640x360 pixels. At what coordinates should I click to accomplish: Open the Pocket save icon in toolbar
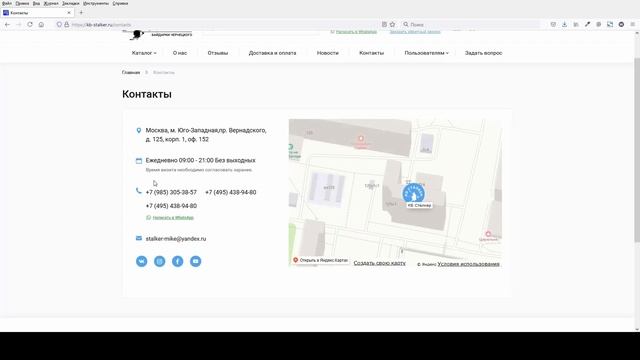(553, 24)
